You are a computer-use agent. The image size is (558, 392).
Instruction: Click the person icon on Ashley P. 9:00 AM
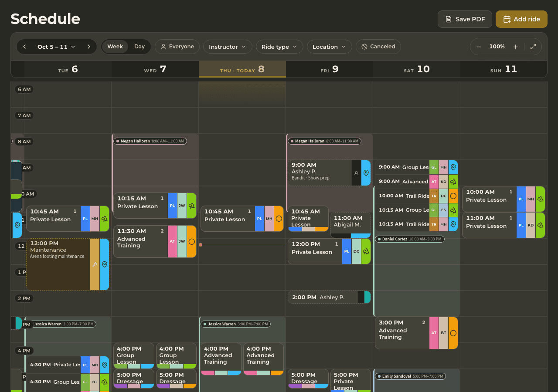[x=356, y=173]
